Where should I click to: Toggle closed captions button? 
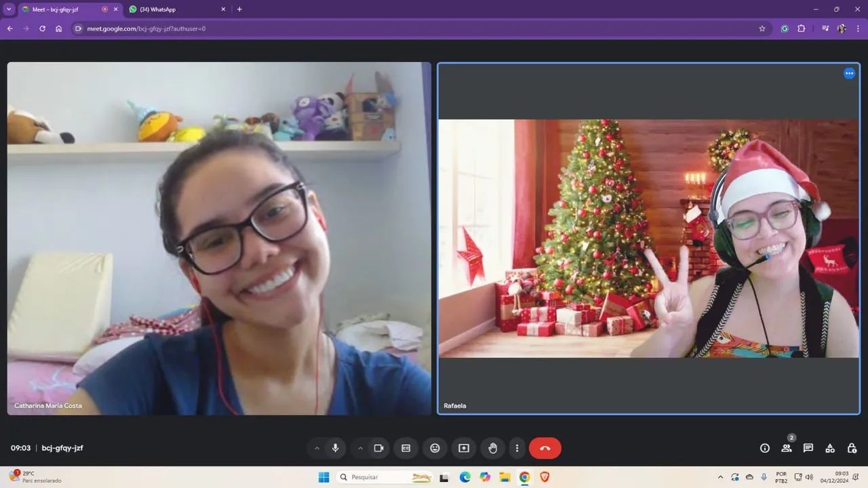pyautogui.click(x=406, y=448)
